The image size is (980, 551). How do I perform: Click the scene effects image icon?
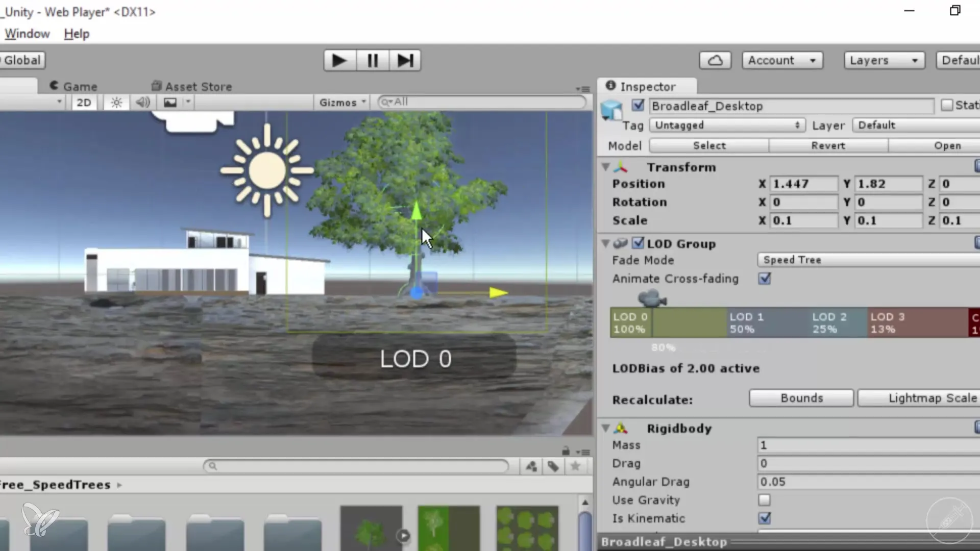coord(170,103)
